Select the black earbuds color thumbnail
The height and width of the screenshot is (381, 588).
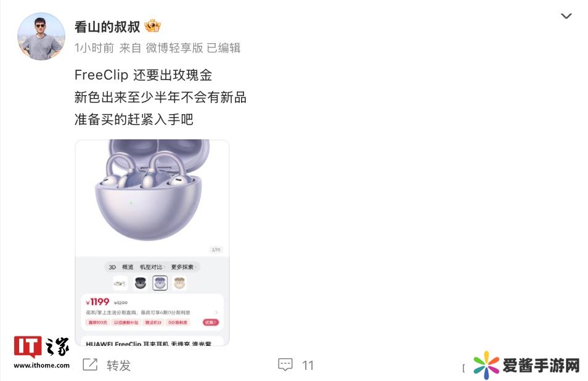coord(141,283)
